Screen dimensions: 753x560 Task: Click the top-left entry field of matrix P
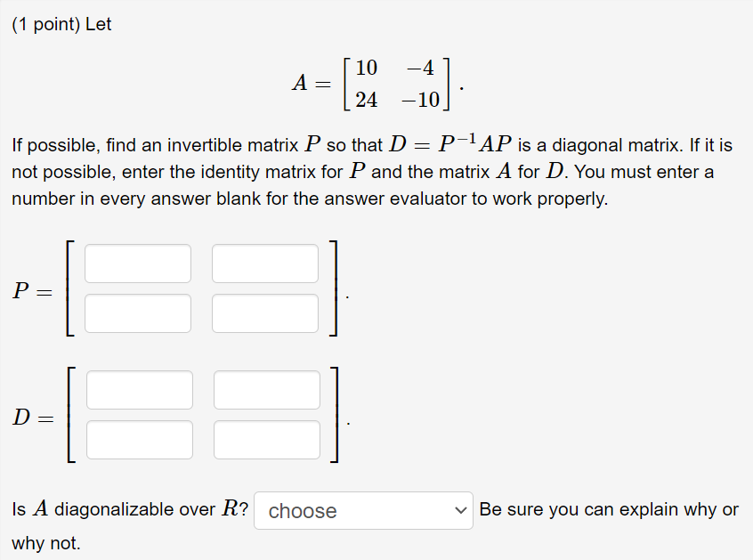[x=137, y=263]
